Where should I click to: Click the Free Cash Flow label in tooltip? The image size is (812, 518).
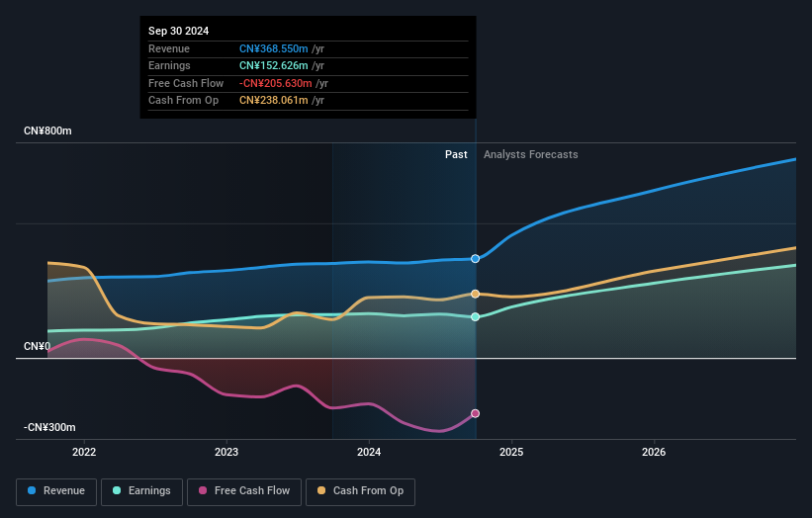point(186,83)
